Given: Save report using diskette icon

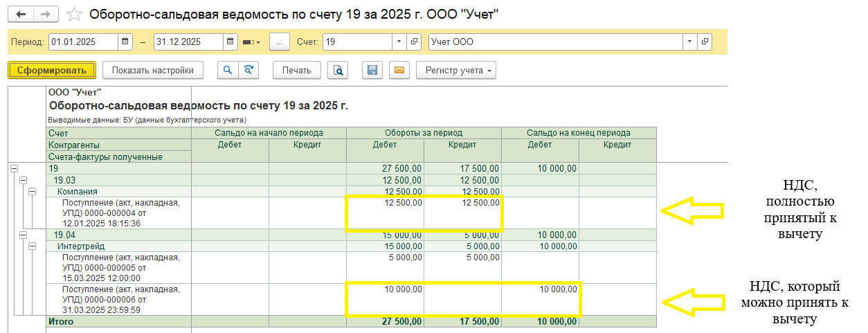Looking at the screenshot, I should coord(372,70).
